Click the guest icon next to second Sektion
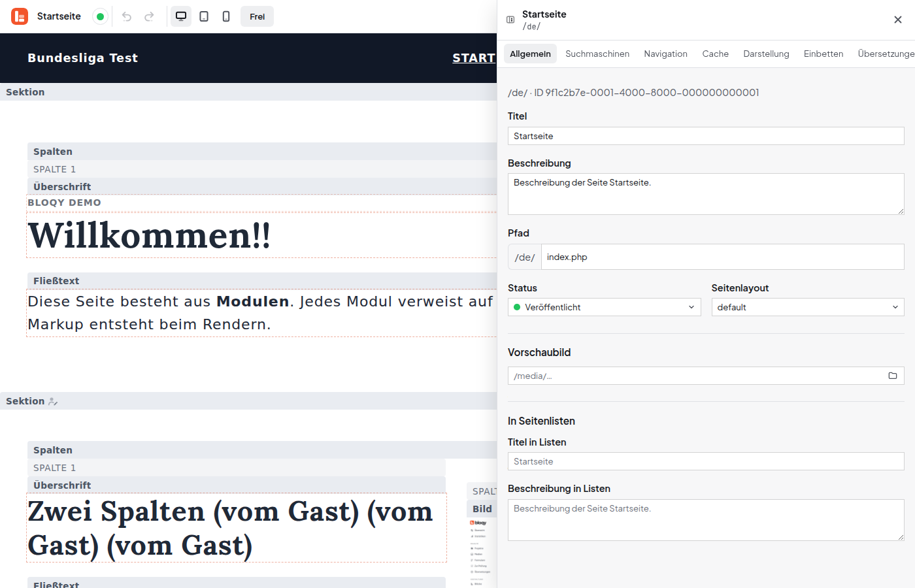915x588 pixels. click(x=53, y=401)
